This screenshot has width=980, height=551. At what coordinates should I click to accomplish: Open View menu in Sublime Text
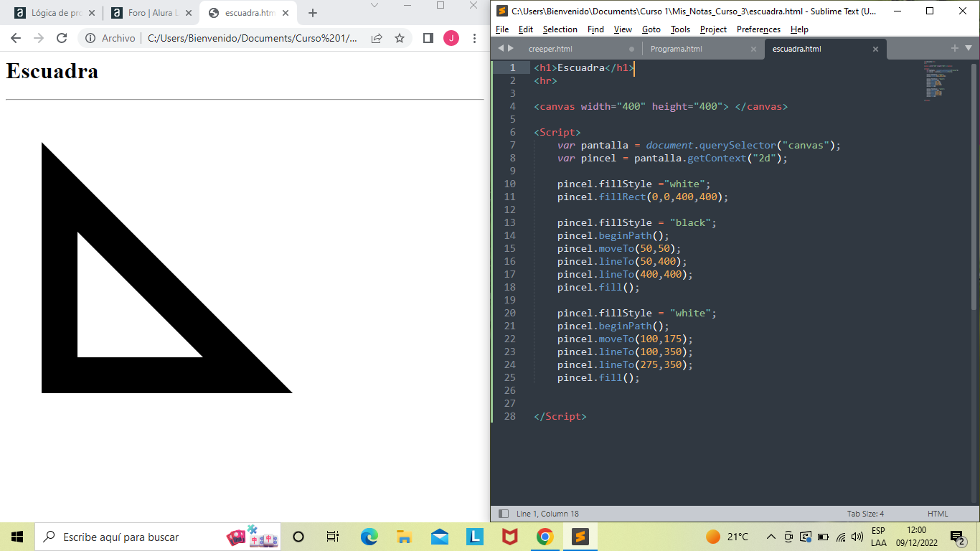[623, 29]
